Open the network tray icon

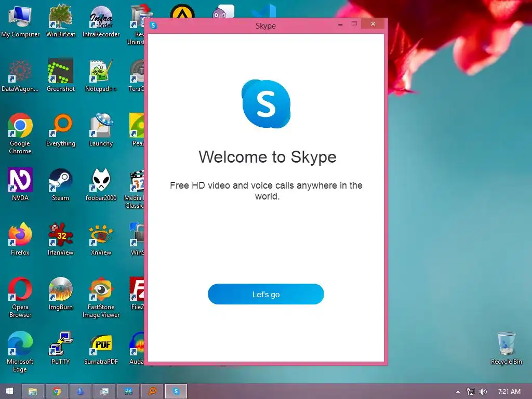point(471,392)
